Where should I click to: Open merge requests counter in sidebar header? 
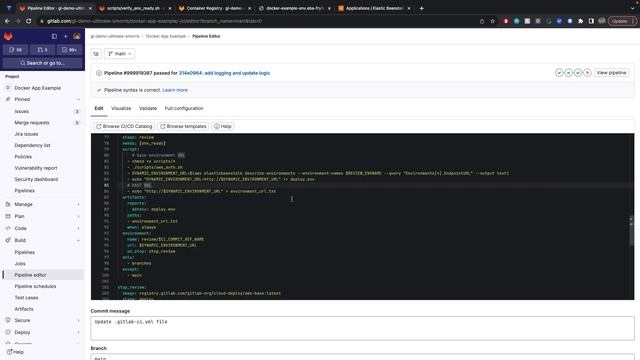click(42, 50)
